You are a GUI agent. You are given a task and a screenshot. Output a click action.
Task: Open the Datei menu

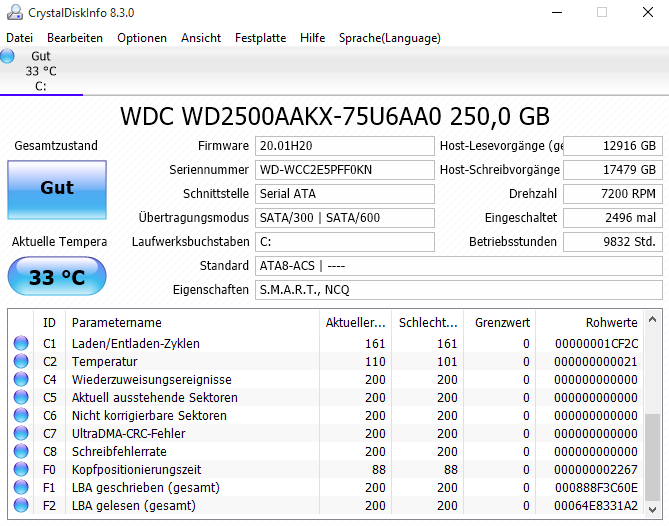coord(19,38)
